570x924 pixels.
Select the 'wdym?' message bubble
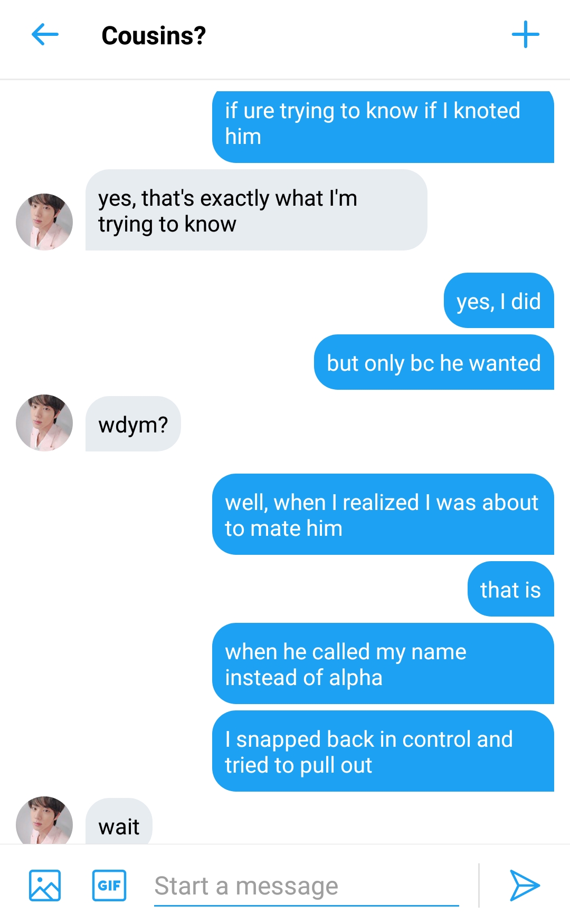coord(133,424)
